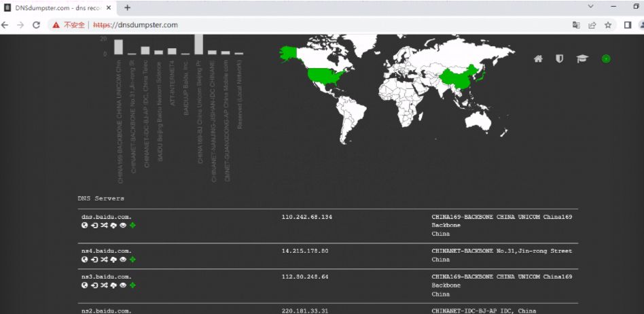
Task: Click the United States on the map
Action: tap(325, 76)
